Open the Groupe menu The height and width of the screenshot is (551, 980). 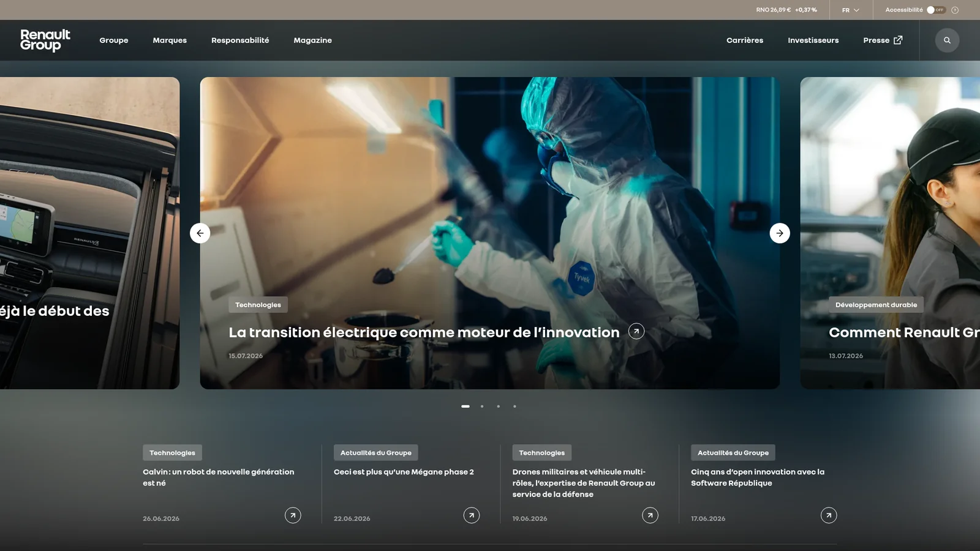[114, 40]
